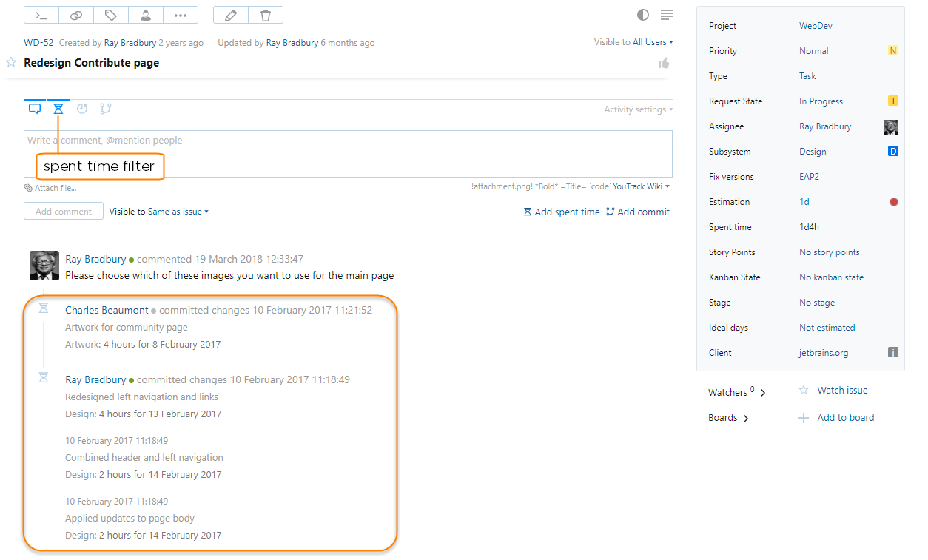Toggle the contrast theme icon
Viewport: 928px width, 560px height.
point(642,15)
